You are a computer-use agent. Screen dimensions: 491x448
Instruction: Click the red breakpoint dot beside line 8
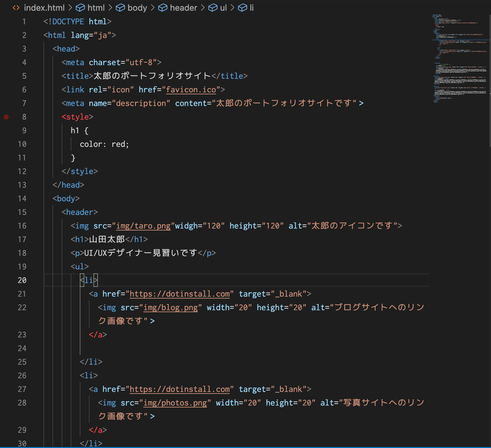(6, 117)
